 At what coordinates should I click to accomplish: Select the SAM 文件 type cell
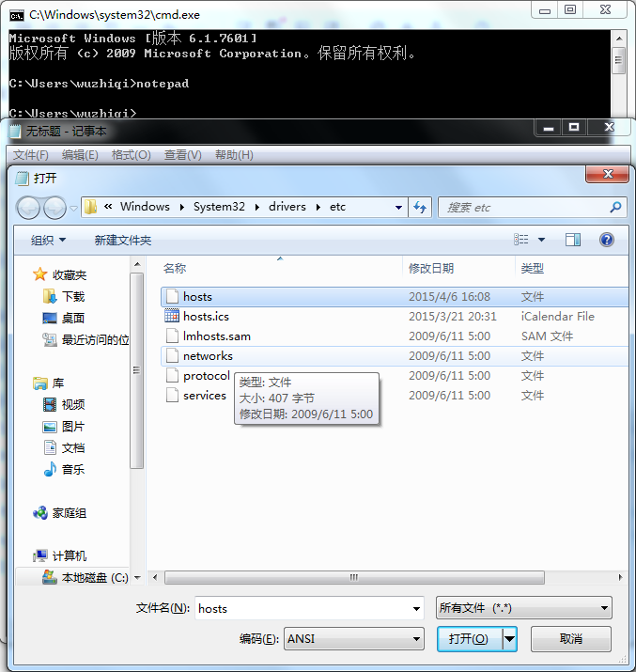(547, 336)
